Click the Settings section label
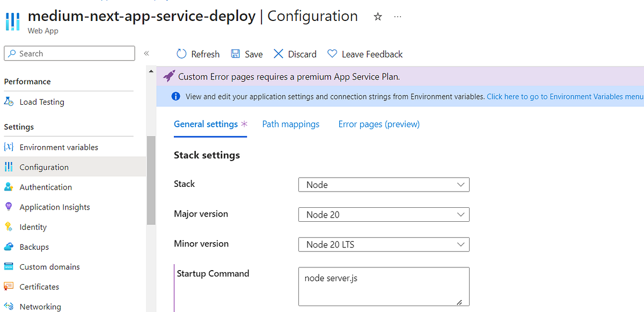 tap(19, 127)
